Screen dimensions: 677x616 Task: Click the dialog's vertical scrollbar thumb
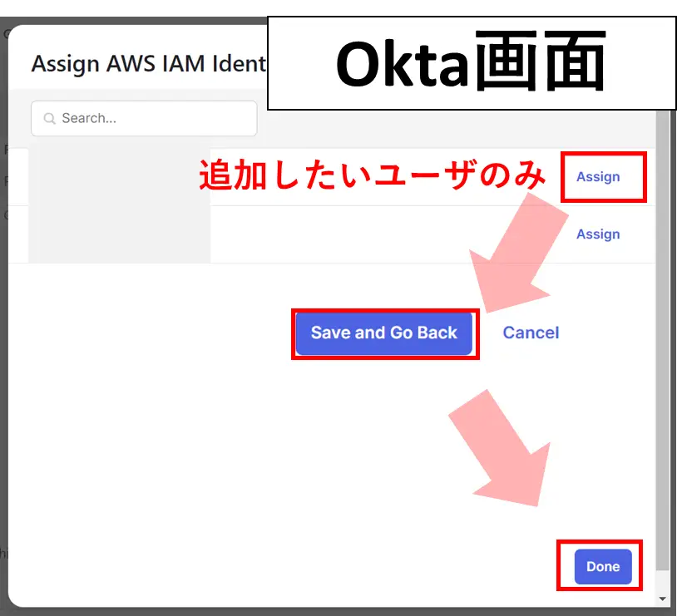click(662, 340)
